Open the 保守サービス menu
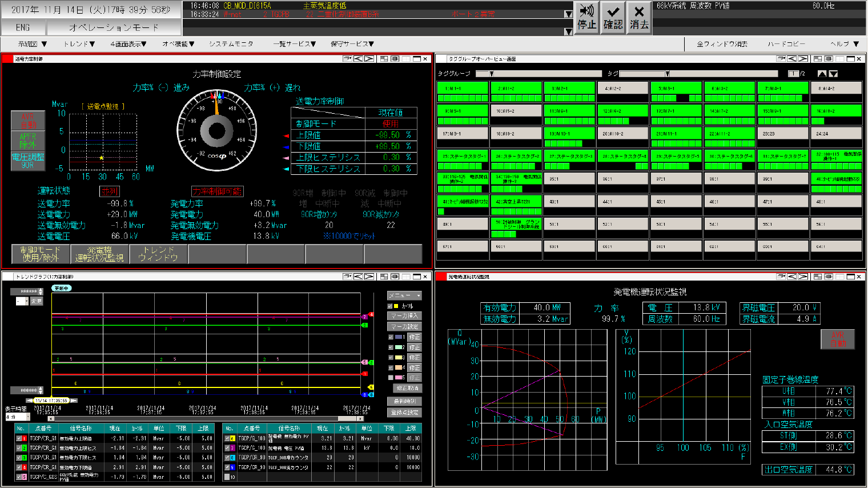This screenshot has height=488, width=868. (352, 44)
